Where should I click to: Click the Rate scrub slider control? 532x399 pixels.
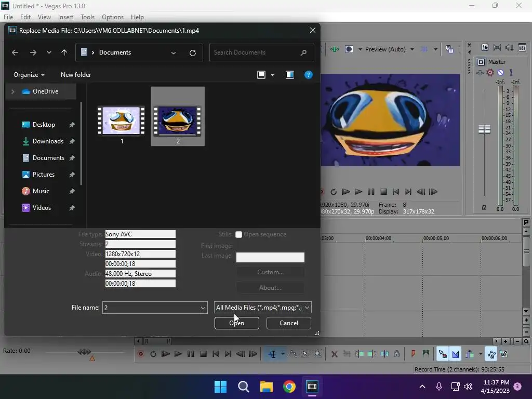click(84, 352)
